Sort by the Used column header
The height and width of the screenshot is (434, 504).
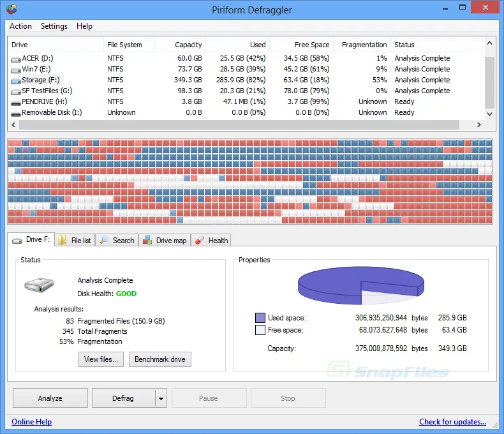click(x=237, y=45)
